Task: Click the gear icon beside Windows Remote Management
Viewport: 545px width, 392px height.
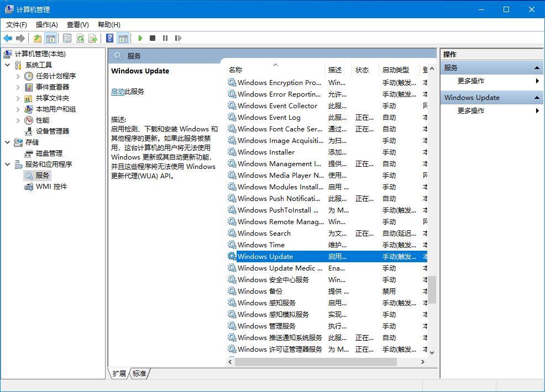Action: point(232,221)
